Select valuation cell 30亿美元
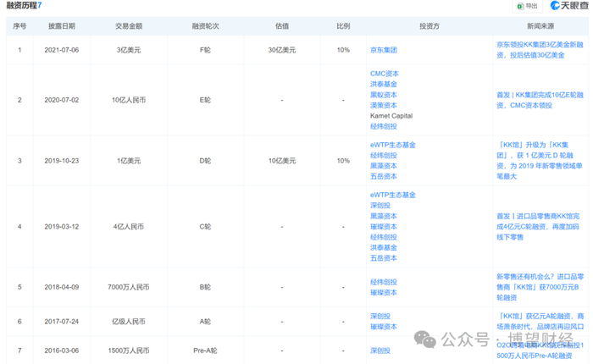This screenshot has height=364, width=593. click(282, 50)
